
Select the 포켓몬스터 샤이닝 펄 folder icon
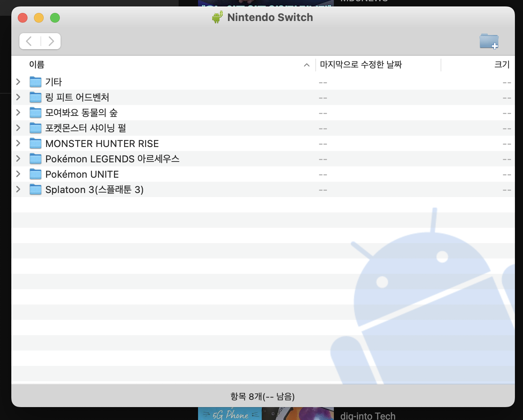tap(36, 128)
